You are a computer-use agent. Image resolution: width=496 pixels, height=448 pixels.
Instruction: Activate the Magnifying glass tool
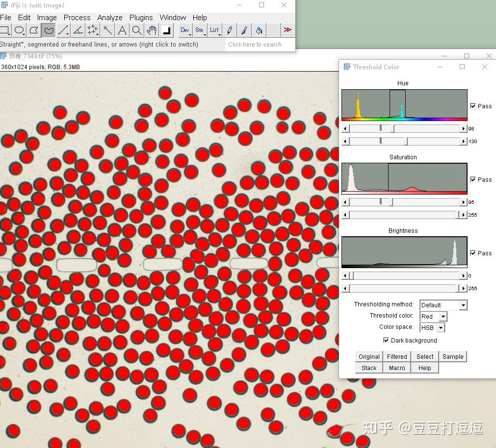[137, 30]
